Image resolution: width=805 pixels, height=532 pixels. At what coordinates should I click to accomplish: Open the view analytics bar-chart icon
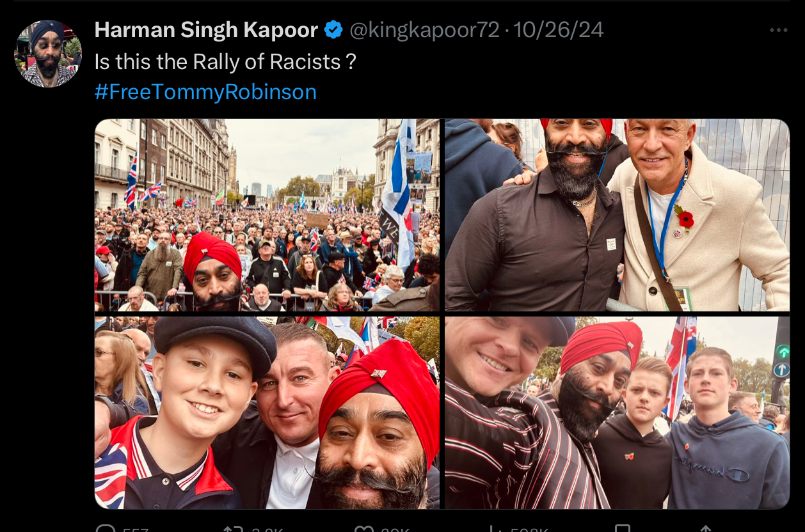[x=493, y=529]
